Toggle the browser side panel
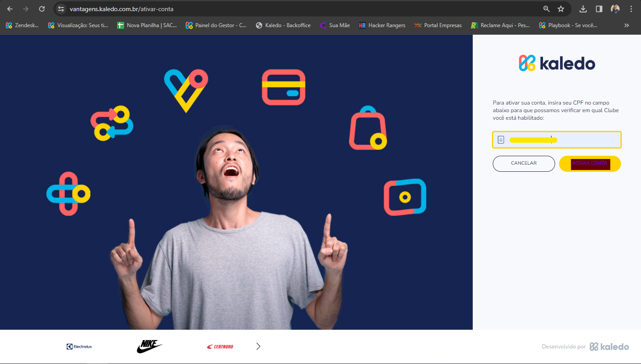Image resolution: width=641 pixels, height=364 pixels. click(599, 9)
